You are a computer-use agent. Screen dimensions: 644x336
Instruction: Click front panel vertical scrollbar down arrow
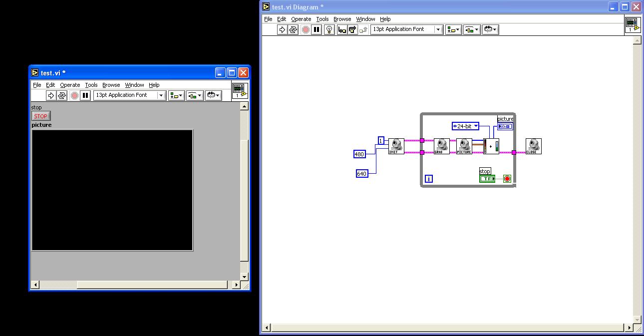pos(244,277)
